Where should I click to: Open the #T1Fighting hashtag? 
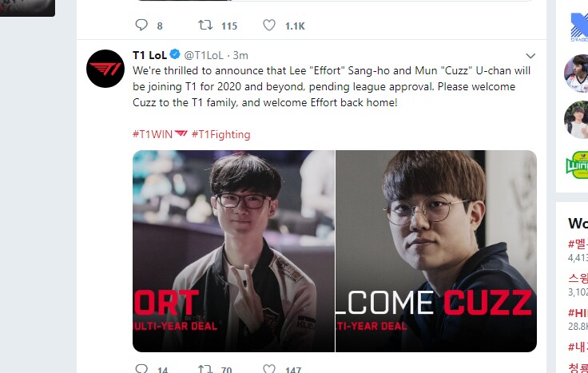tap(220, 134)
